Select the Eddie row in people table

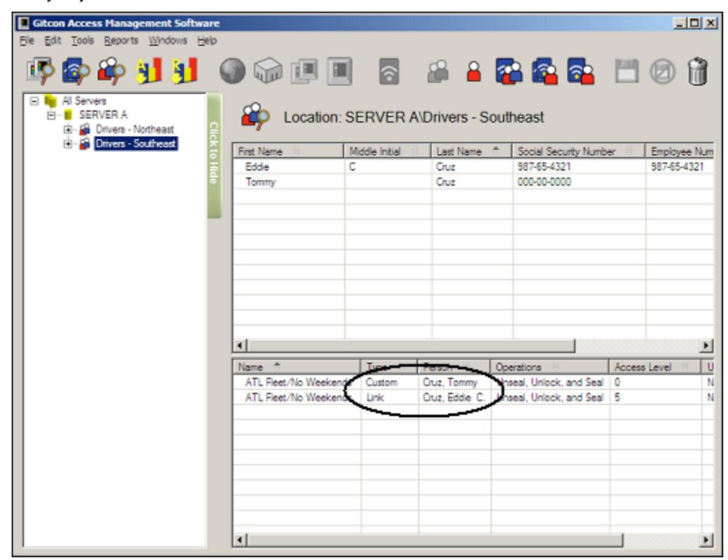[x=473, y=167]
